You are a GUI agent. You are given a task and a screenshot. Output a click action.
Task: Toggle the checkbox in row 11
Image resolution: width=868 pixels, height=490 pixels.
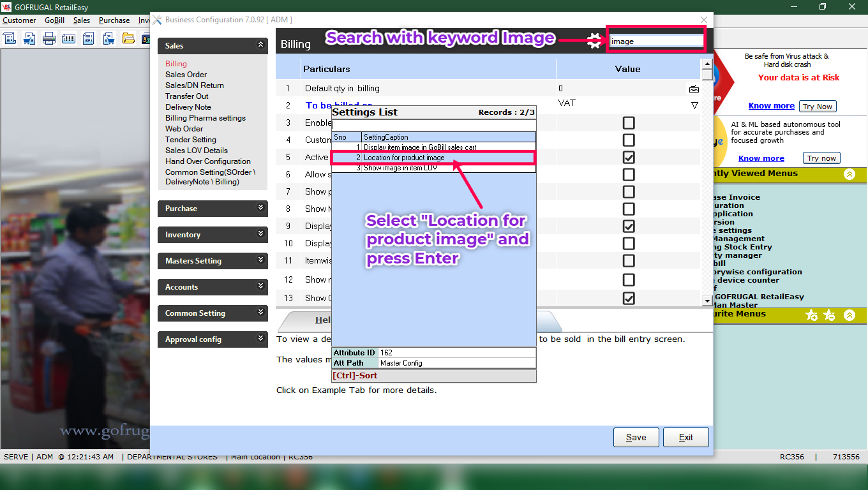pyautogui.click(x=629, y=260)
